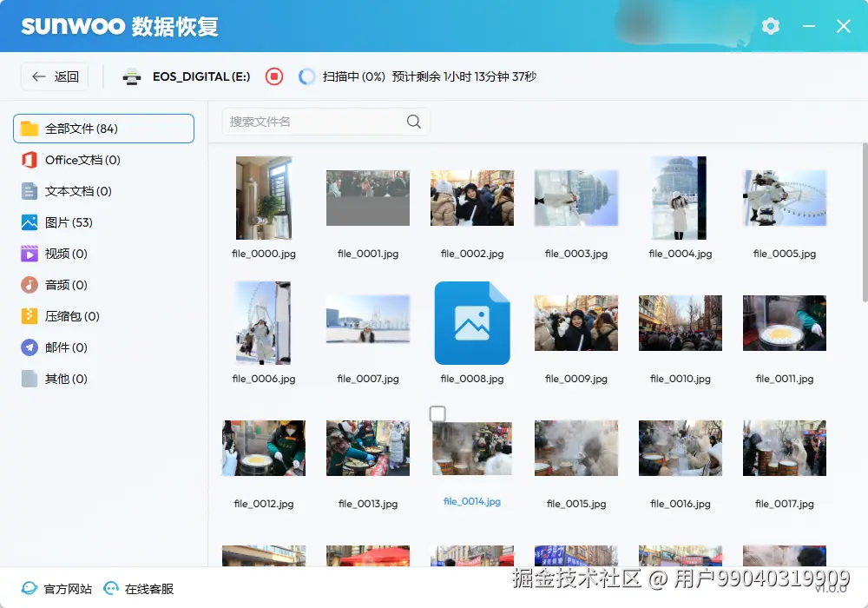Select 其他 (0) category
Viewport: 868px width, 608px height.
pos(103,379)
